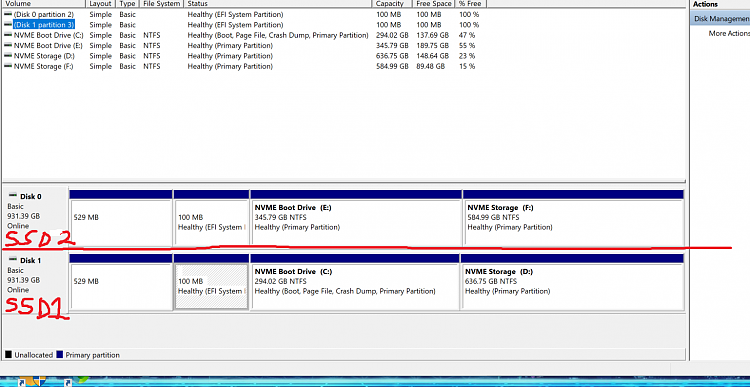
Task: Sort the list by Layout column header
Action: tap(101, 4)
